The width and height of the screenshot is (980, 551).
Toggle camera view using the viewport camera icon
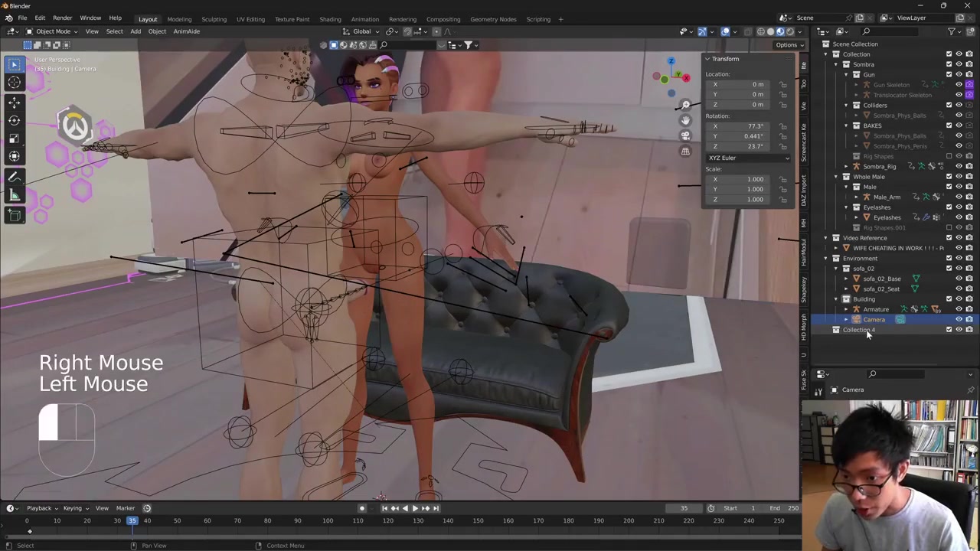(685, 135)
